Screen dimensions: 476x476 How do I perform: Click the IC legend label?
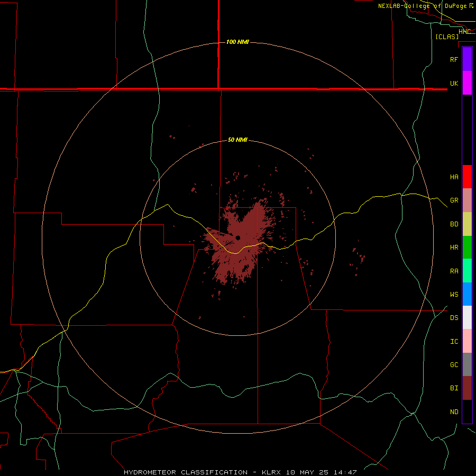pyautogui.click(x=454, y=342)
